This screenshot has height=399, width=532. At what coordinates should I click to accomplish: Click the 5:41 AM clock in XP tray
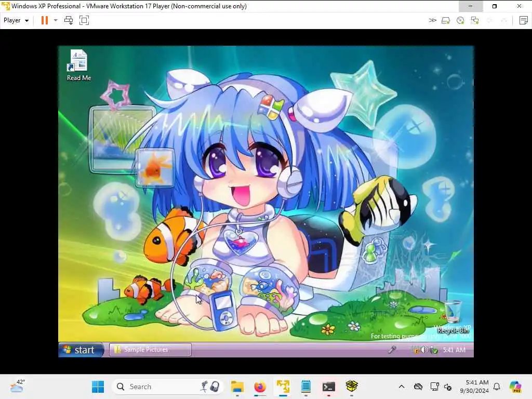click(454, 350)
